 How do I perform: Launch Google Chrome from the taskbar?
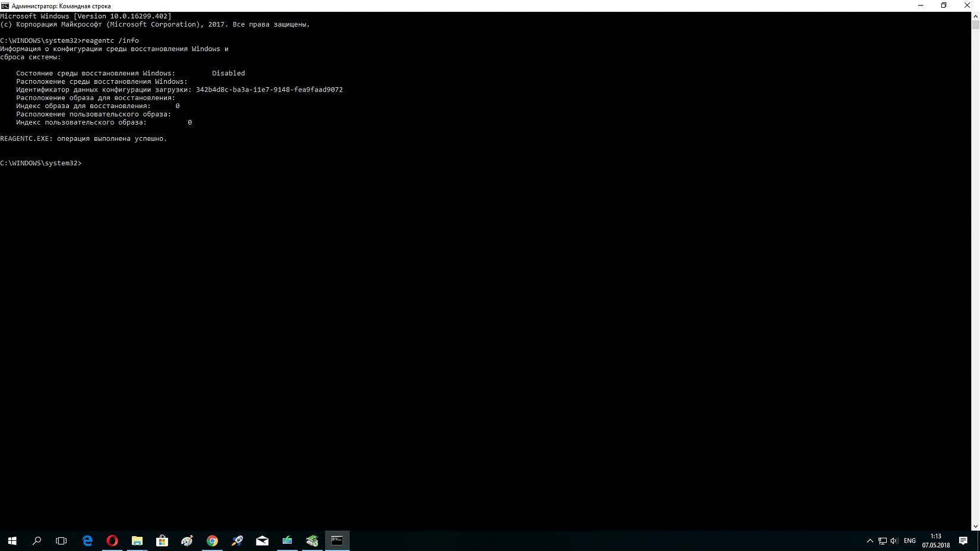(212, 541)
